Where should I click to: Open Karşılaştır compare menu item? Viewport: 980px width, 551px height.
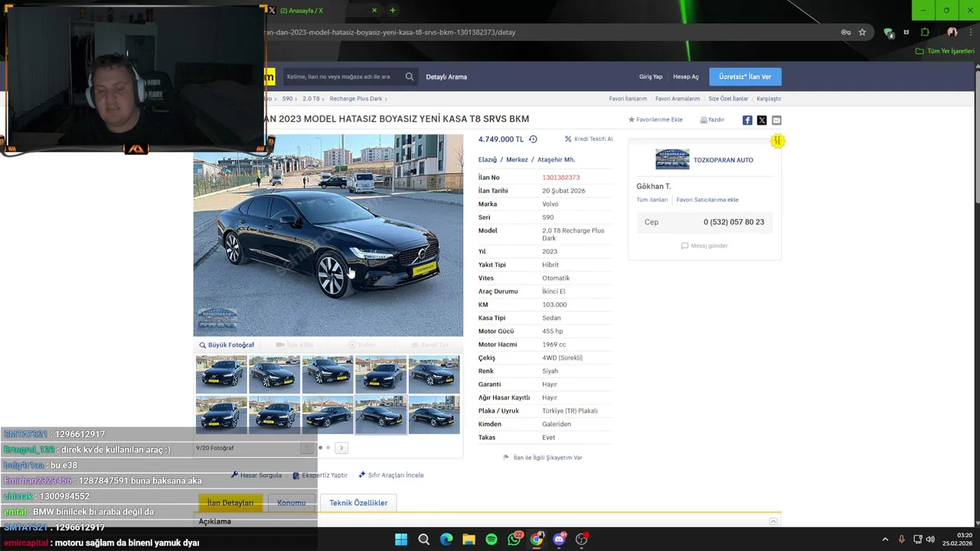[769, 99]
